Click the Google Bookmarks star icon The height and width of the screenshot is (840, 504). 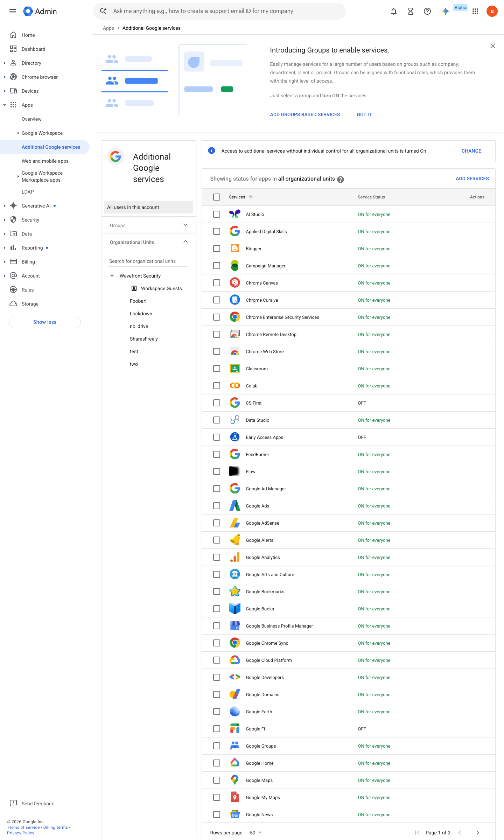coord(235,591)
